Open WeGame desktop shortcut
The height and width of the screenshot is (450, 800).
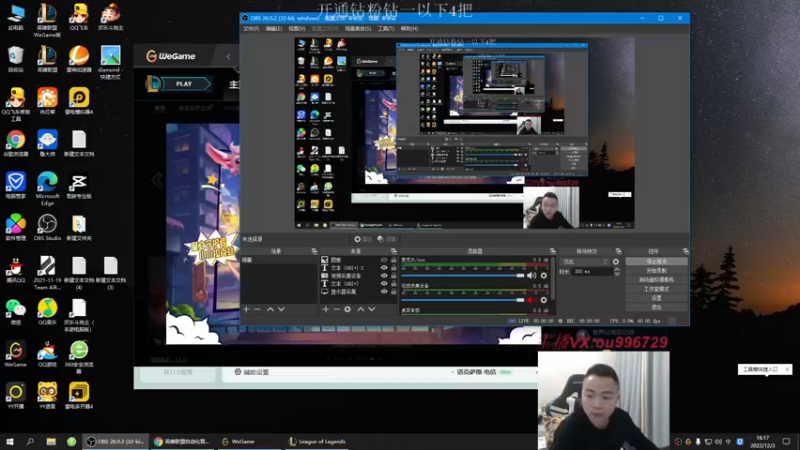[16, 354]
